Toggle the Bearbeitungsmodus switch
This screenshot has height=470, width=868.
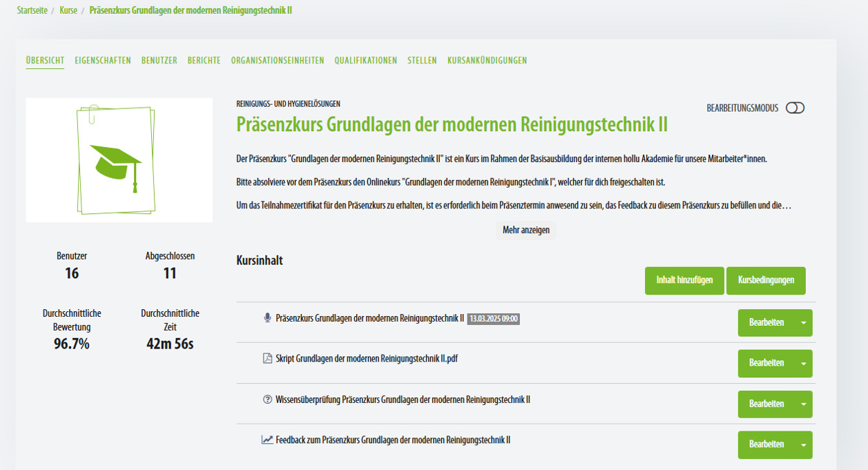tap(795, 108)
